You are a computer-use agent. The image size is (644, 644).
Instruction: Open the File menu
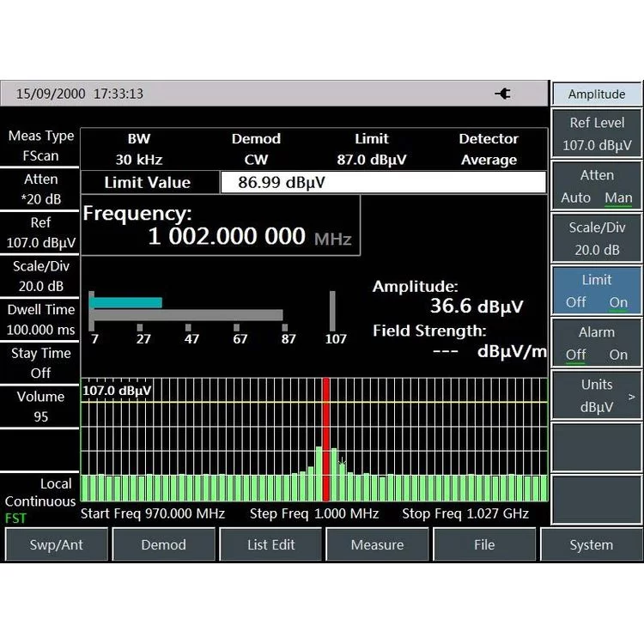pyautogui.click(x=484, y=544)
